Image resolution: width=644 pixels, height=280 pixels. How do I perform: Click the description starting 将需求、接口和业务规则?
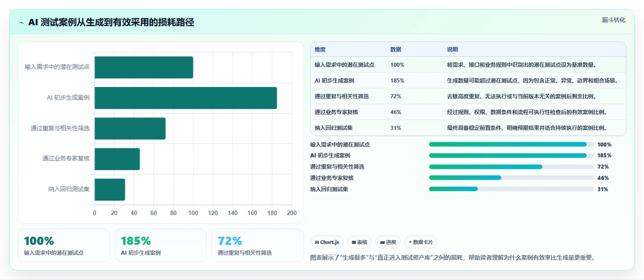click(x=522, y=65)
